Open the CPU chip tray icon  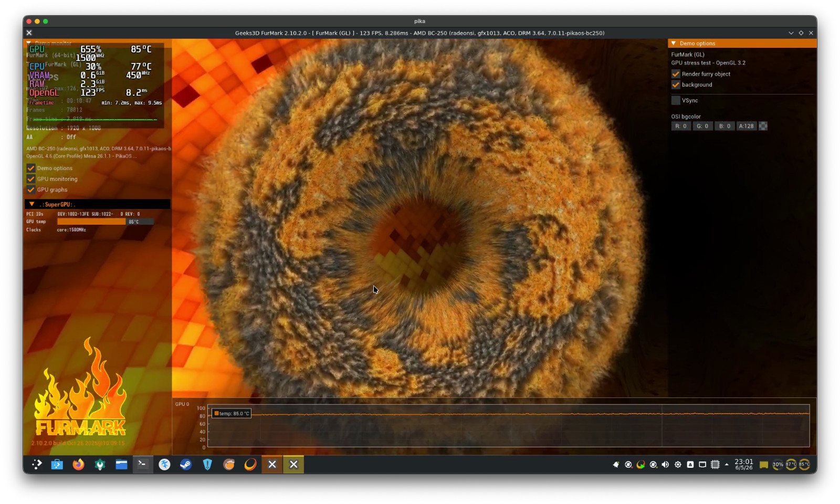tap(715, 465)
